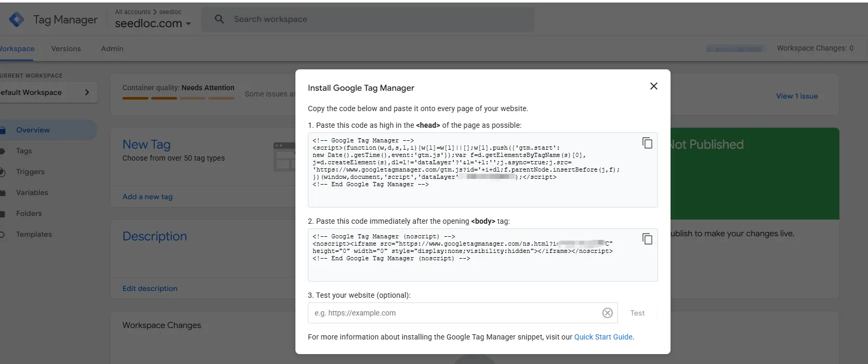Click the search magnifier icon
Viewport: 868px width, 364px height.
[x=219, y=19]
